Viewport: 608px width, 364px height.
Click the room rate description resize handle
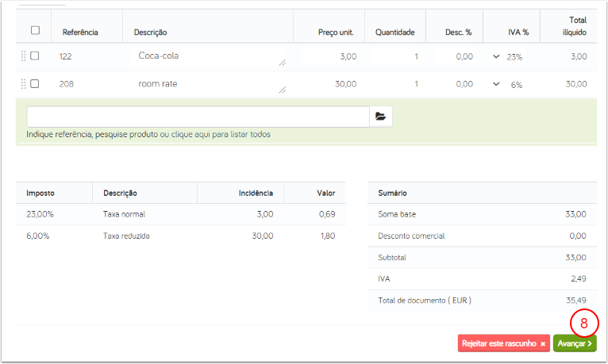coord(282,90)
